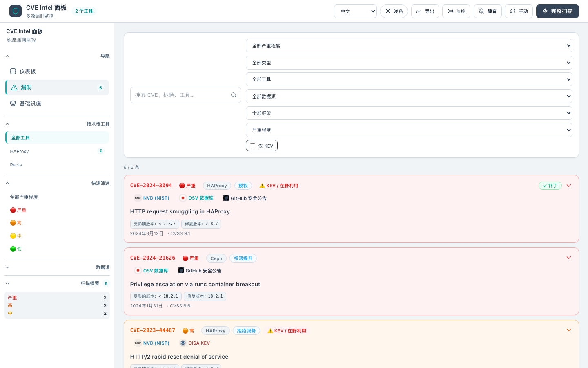Click the search magnifier icon
Viewport: 588px width, 368px height.
coord(234,95)
